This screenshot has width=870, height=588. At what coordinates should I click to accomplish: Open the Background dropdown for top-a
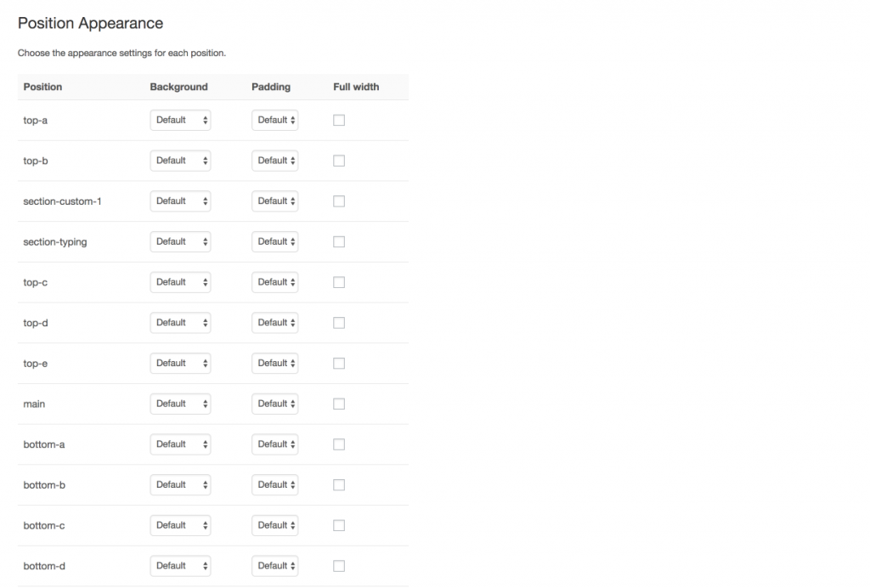click(180, 120)
